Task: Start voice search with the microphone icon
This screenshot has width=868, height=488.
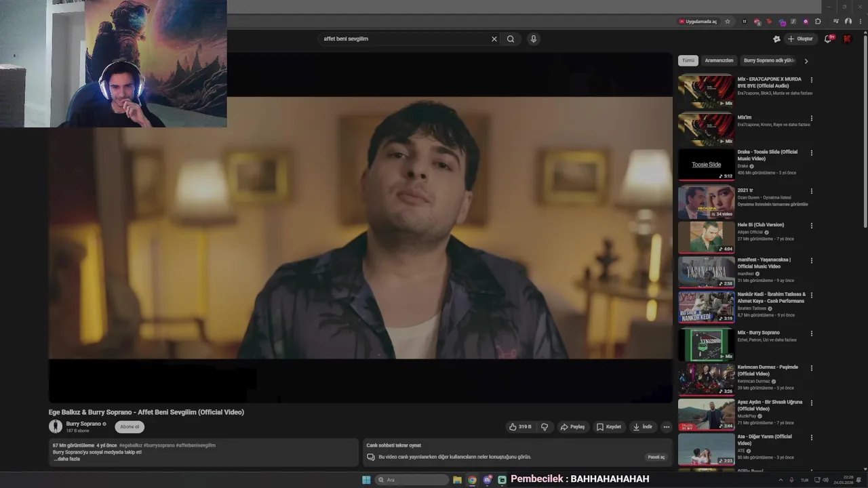Action: [x=534, y=39]
